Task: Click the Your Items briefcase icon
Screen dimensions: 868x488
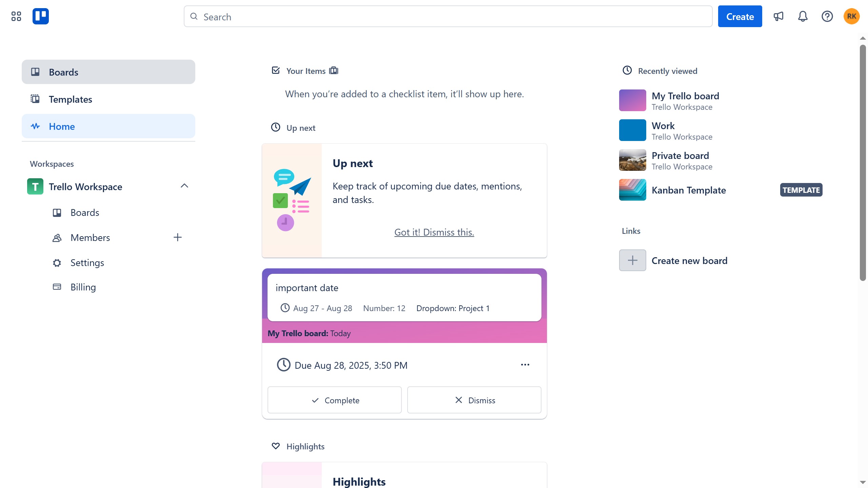Action: tap(334, 70)
